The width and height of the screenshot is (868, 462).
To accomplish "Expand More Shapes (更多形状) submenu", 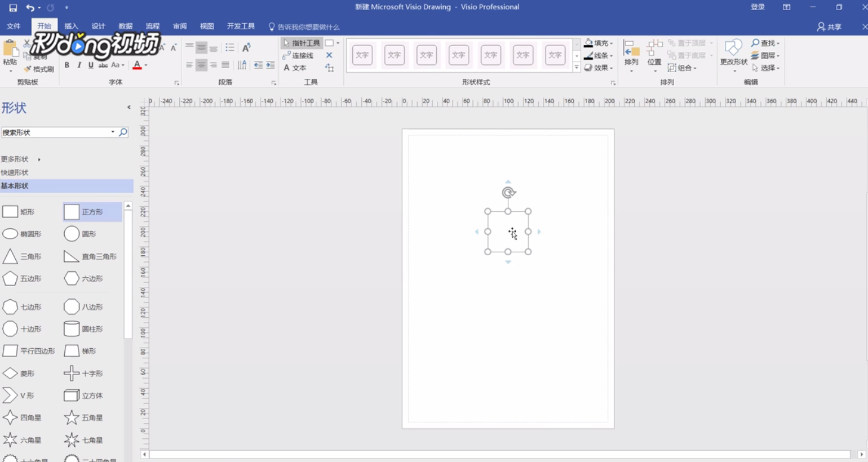I will coord(21,159).
